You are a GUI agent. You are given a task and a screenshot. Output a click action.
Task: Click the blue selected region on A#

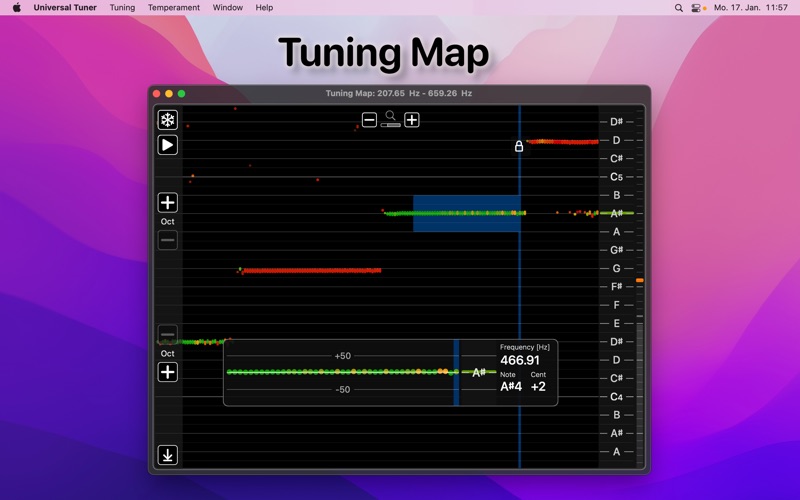click(x=466, y=213)
